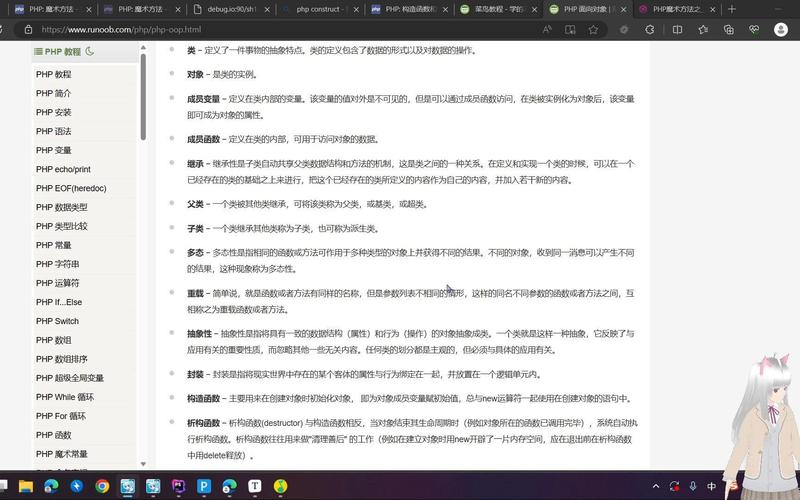View site information lock icon
800x500 pixels.
29,30
